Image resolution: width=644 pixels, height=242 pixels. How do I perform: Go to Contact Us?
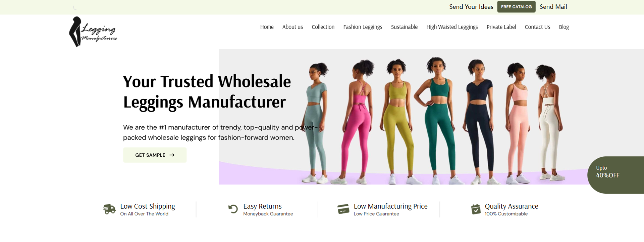point(537,27)
